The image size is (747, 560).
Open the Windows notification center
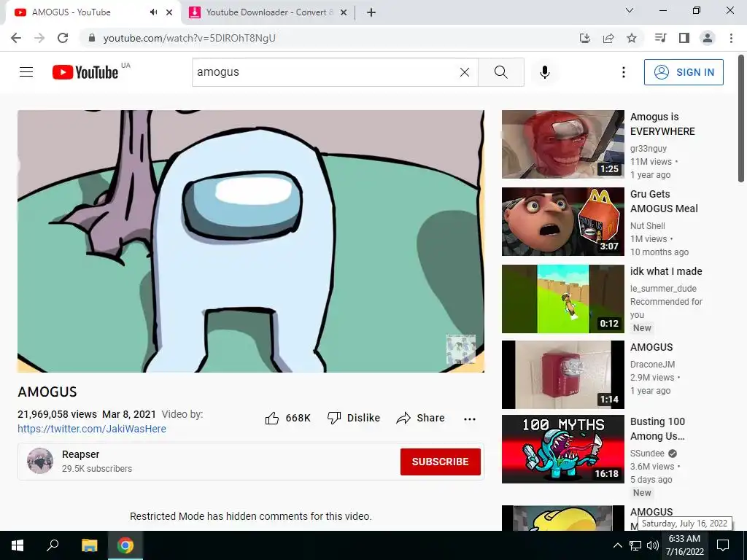723,545
